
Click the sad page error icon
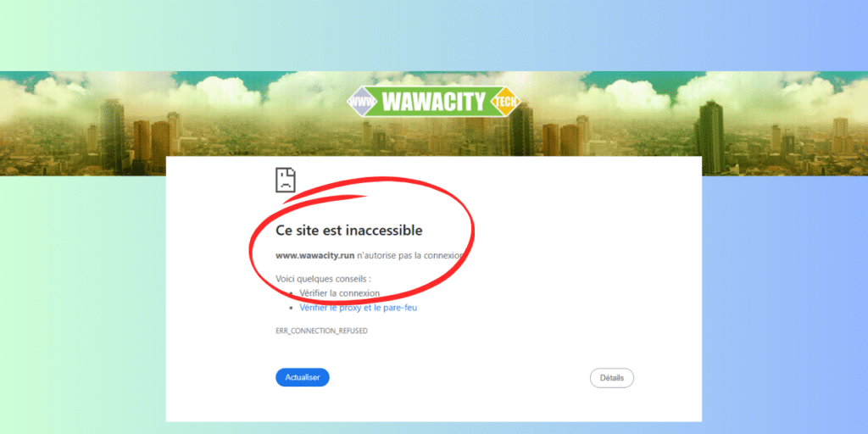286,180
